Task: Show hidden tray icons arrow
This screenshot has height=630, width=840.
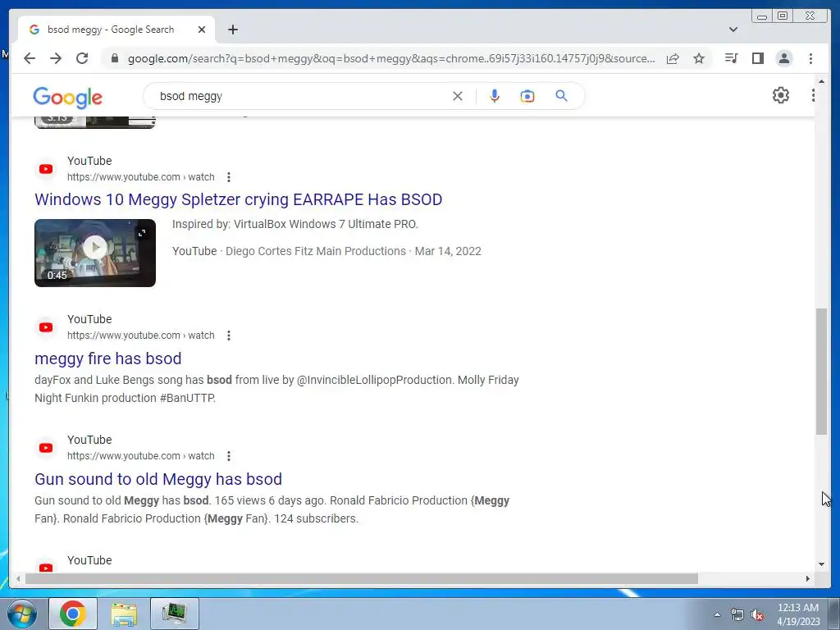Action: (717, 614)
